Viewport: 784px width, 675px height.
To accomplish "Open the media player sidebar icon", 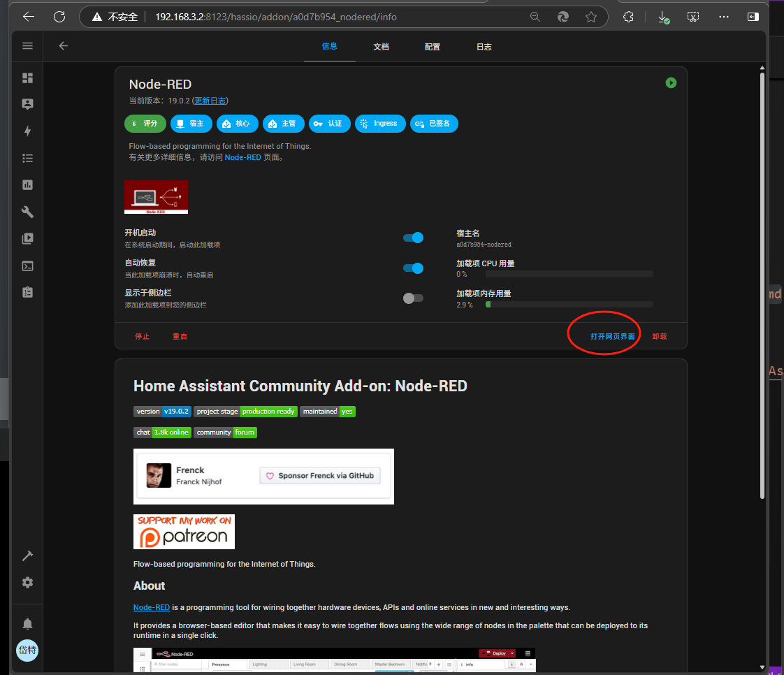I will tap(27, 239).
